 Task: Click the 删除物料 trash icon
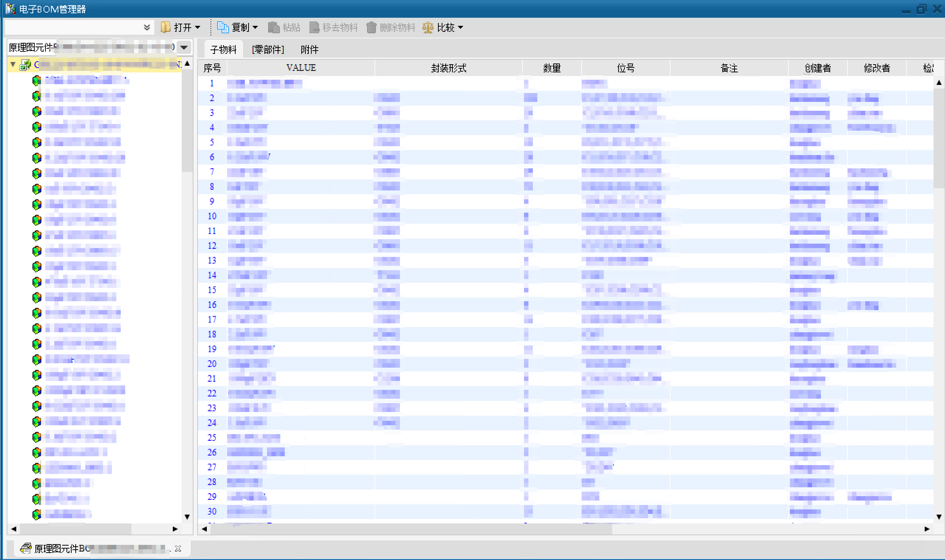[x=372, y=27]
